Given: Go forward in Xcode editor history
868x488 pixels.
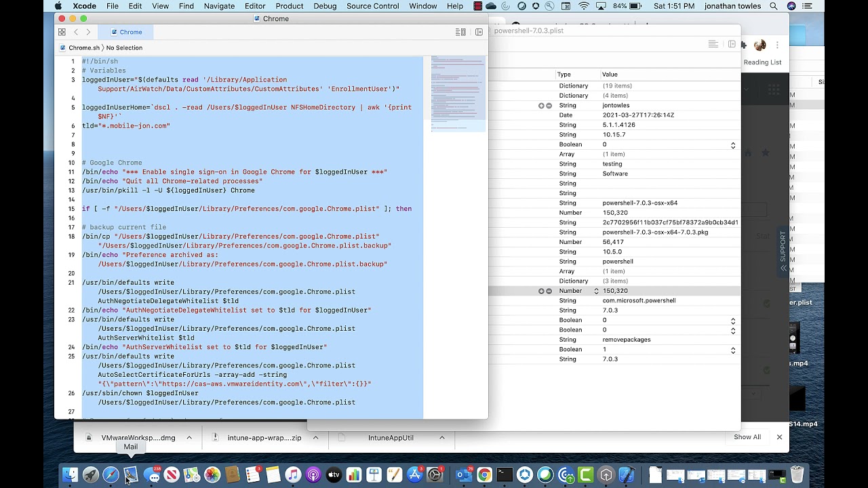Looking at the screenshot, I should (x=88, y=32).
